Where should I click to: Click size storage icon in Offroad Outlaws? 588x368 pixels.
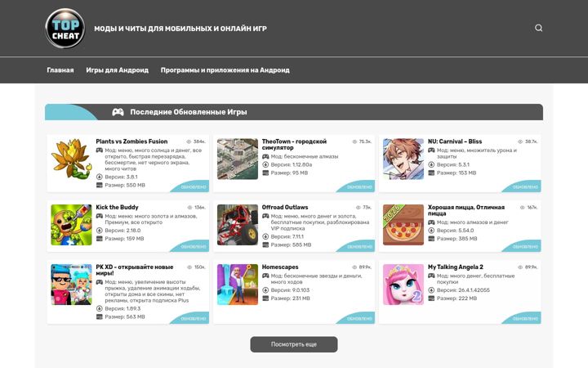(265, 245)
